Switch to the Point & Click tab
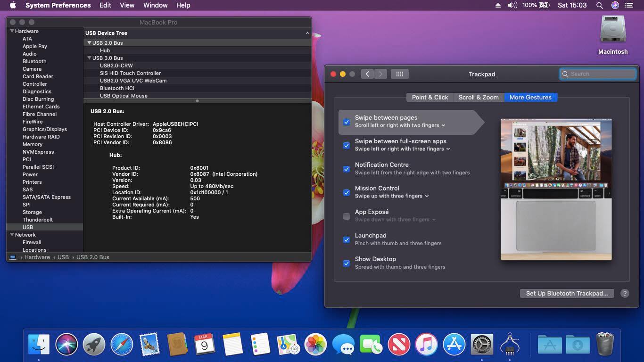 point(429,97)
